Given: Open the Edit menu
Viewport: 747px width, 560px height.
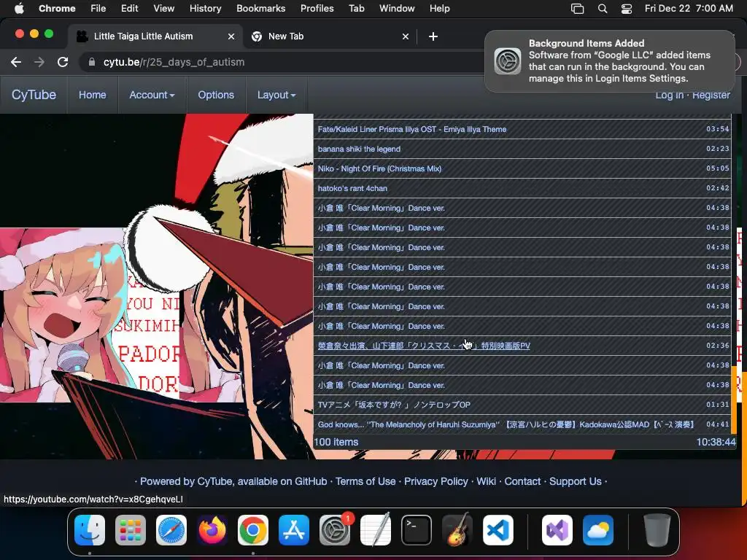Looking at the screenshot, I should point(129,8).
